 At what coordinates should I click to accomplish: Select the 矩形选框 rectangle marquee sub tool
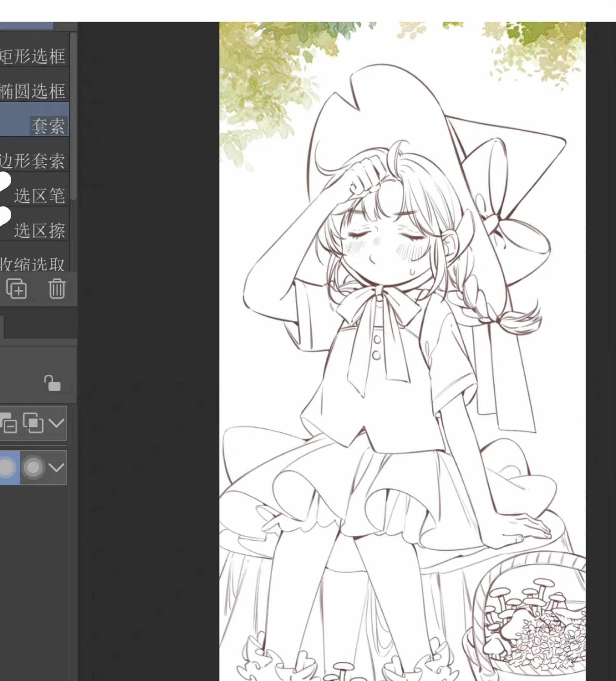[x=34, y=56]
